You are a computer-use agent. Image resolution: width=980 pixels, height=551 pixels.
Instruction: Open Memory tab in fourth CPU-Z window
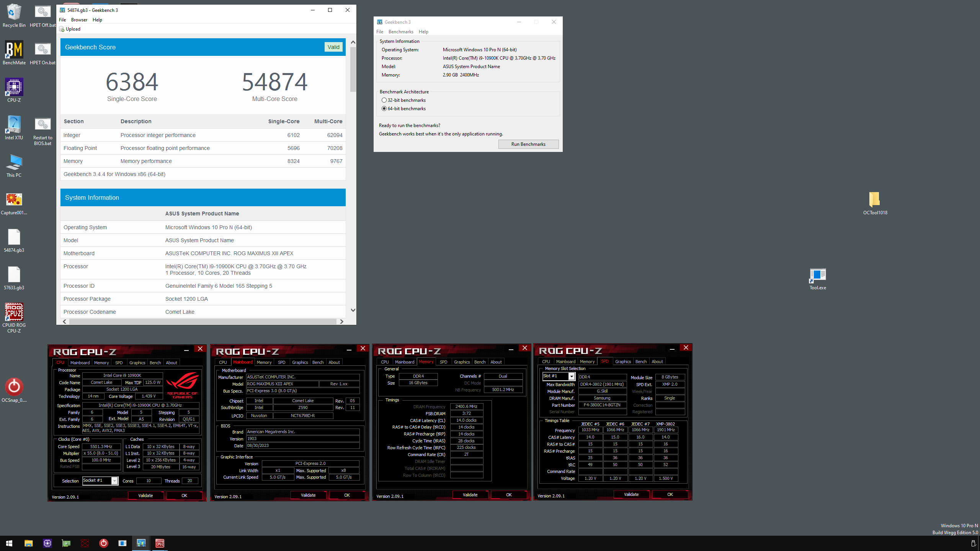(587, 362)
